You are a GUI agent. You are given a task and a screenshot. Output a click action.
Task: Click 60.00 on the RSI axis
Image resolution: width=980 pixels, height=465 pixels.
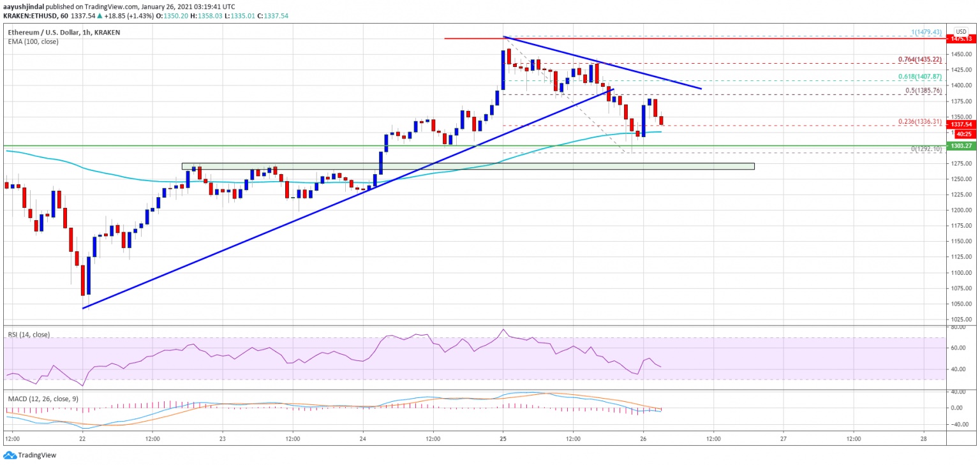coord(960,348)
